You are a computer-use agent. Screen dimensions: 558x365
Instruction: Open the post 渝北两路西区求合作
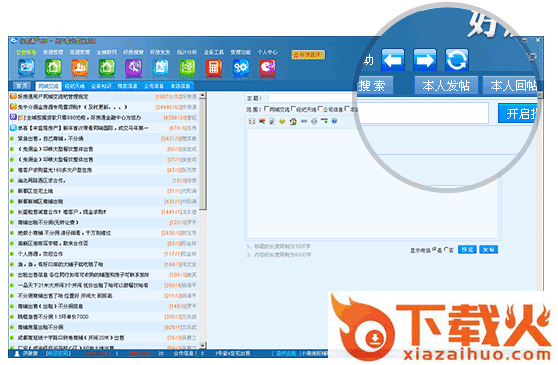42,180
